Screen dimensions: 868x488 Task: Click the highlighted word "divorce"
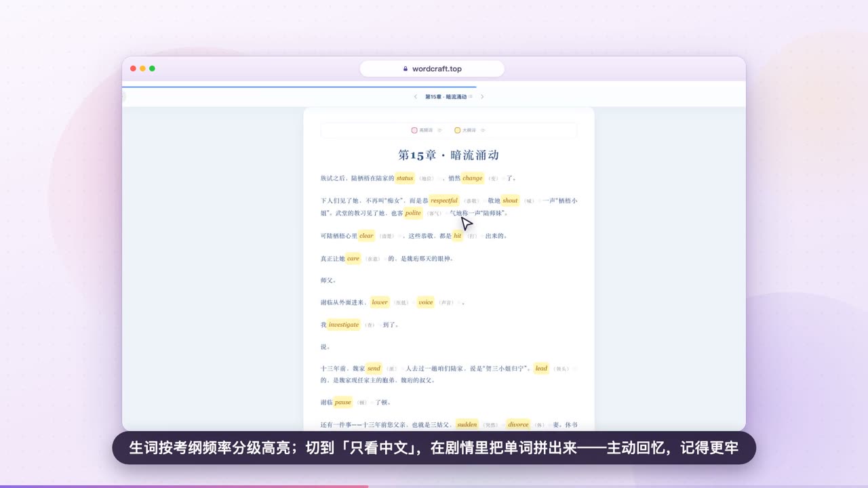pyautogui.click(x=518, y=424)
